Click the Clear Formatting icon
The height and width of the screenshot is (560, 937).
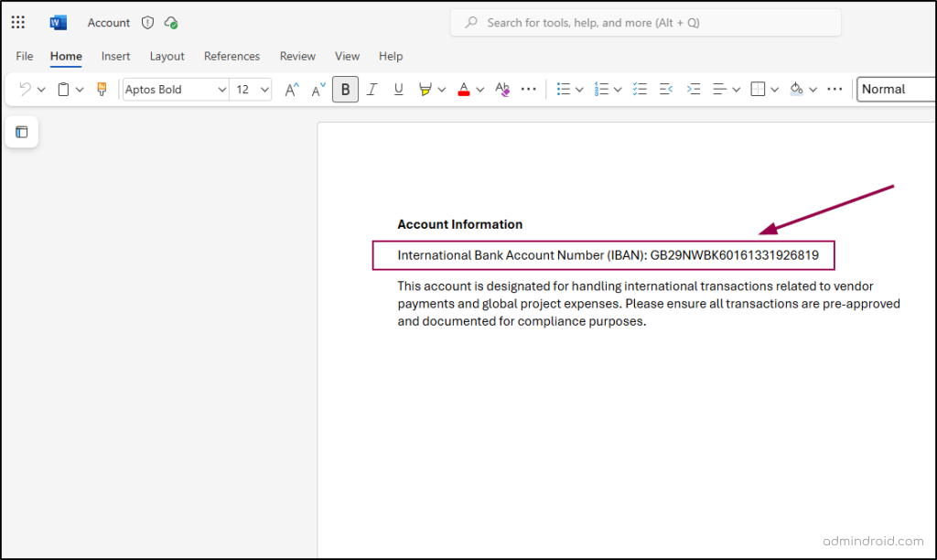pos(501,89)
